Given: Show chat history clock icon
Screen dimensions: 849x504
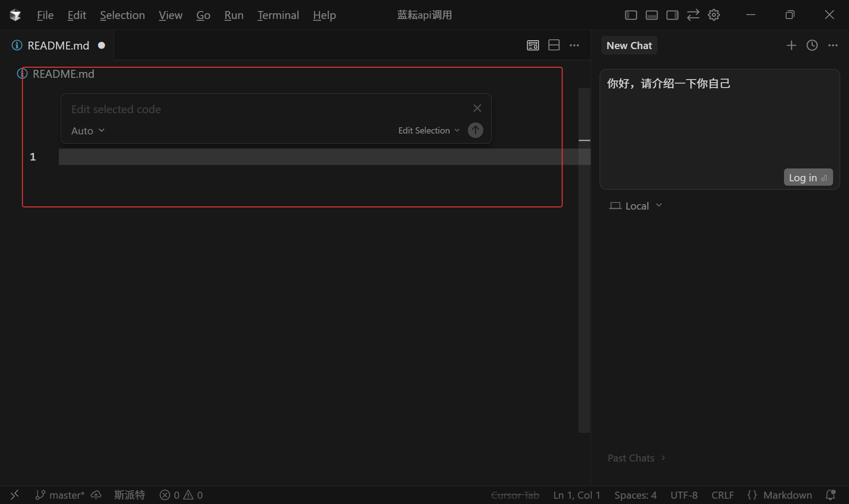Looking at the screenshot, I should pyautogui.click(x=812, y=45).
